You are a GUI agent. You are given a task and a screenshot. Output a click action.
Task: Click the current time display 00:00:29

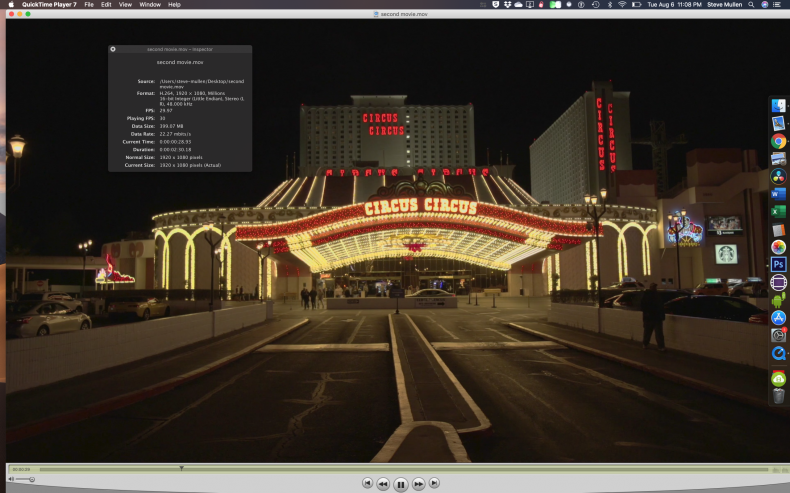pyautogui.click(x=21, y=469)
